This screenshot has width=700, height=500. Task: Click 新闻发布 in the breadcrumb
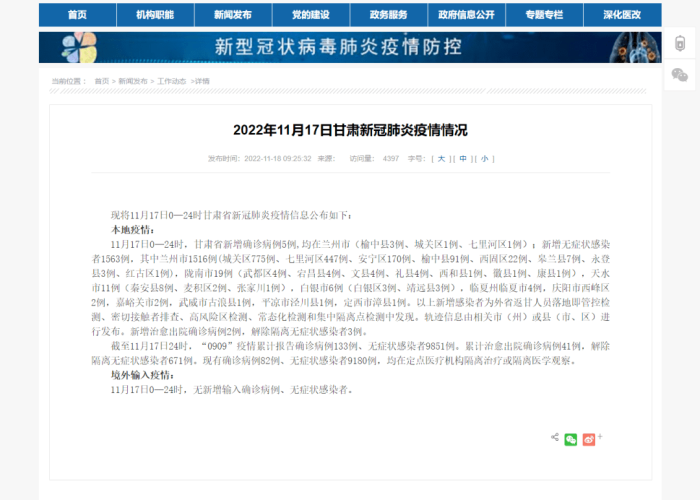point(133,81)
